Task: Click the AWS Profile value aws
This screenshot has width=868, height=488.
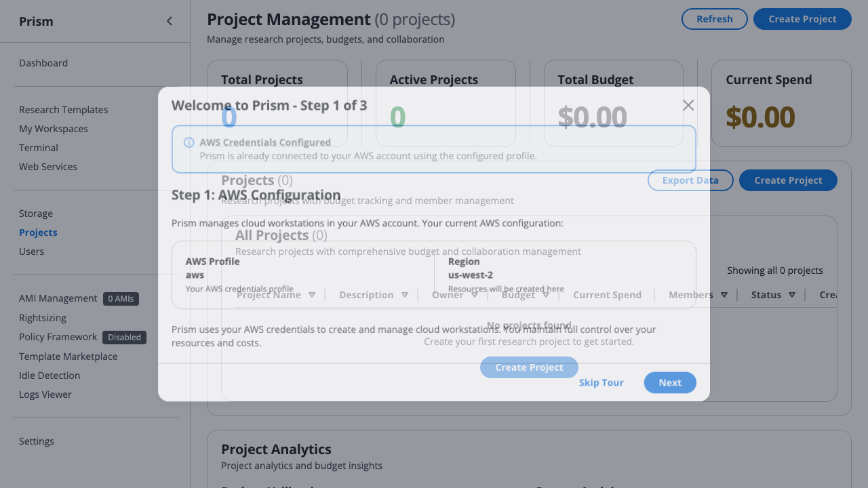Action: tap(195, 275)
